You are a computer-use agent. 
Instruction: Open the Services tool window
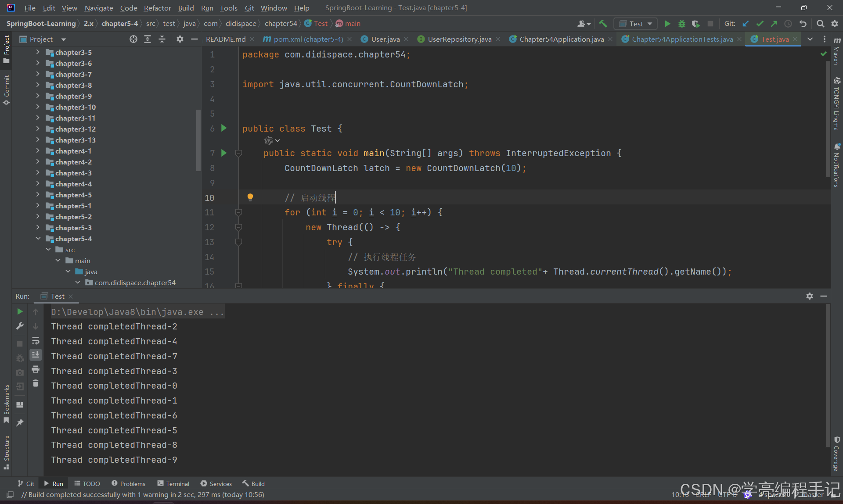(216, 483)
